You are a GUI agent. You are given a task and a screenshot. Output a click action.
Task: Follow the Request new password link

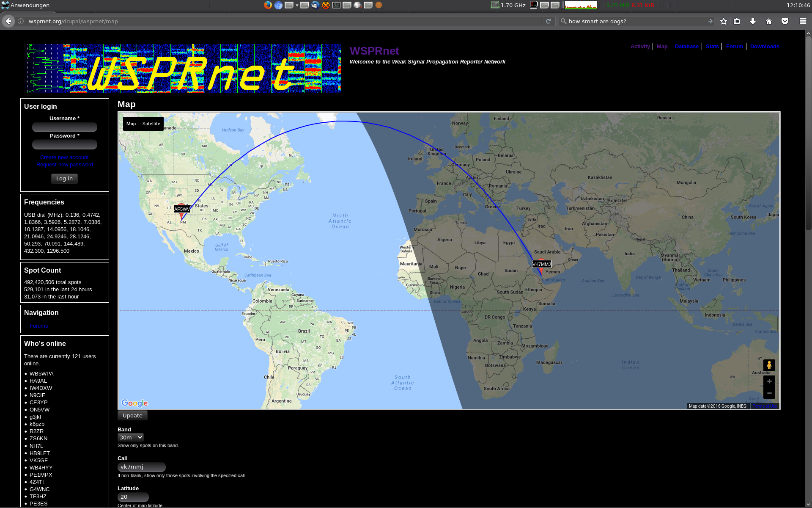point(65,165)
